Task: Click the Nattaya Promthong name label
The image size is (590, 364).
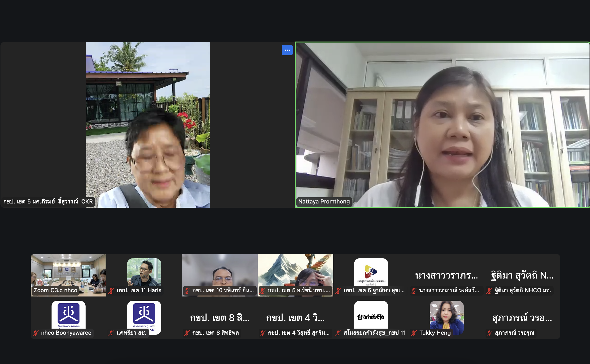Action: click(x=324, y=202)
